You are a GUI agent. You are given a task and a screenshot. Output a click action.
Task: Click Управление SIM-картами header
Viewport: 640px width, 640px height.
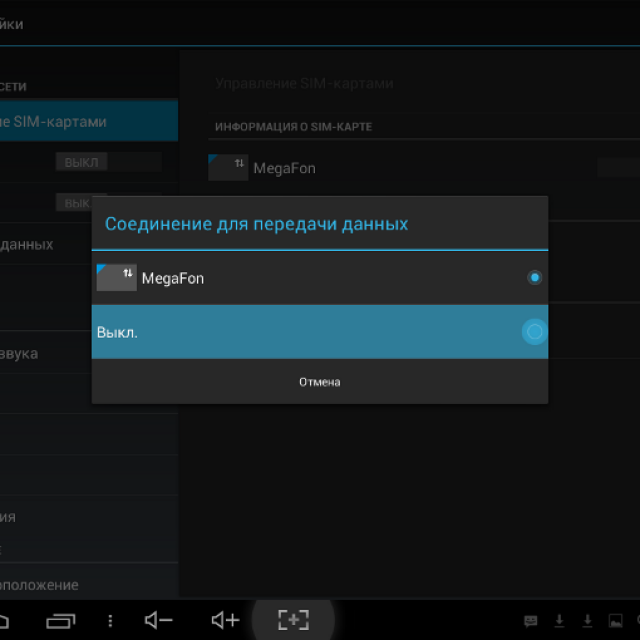point(304,83)
